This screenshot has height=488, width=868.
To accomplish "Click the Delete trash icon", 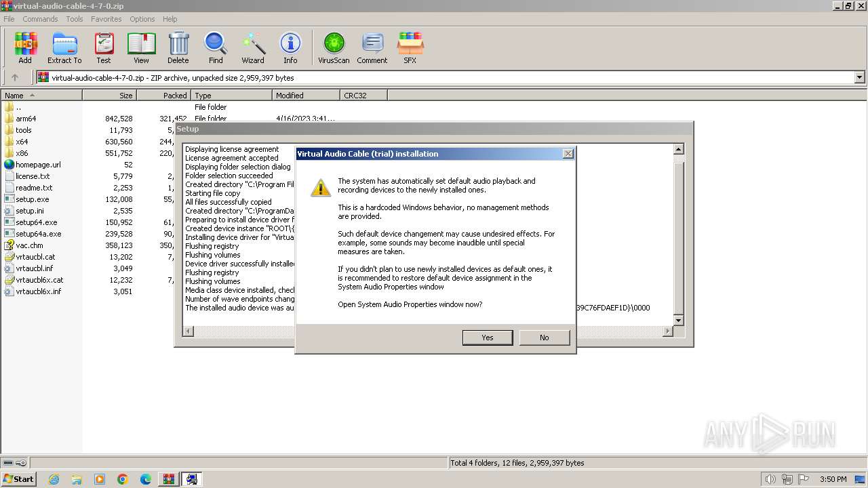I will 178,48.
